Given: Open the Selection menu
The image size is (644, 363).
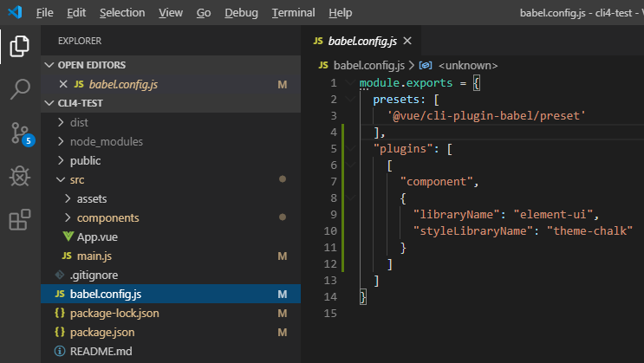Looking at the screenshot, I should coord(122,13).
